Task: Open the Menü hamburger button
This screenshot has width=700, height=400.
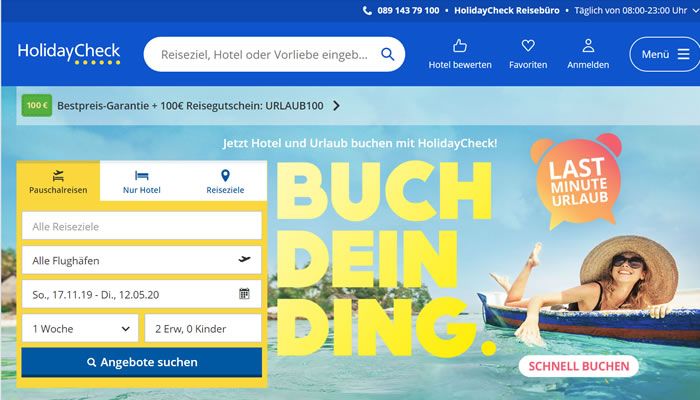Action: coord(664,54)
